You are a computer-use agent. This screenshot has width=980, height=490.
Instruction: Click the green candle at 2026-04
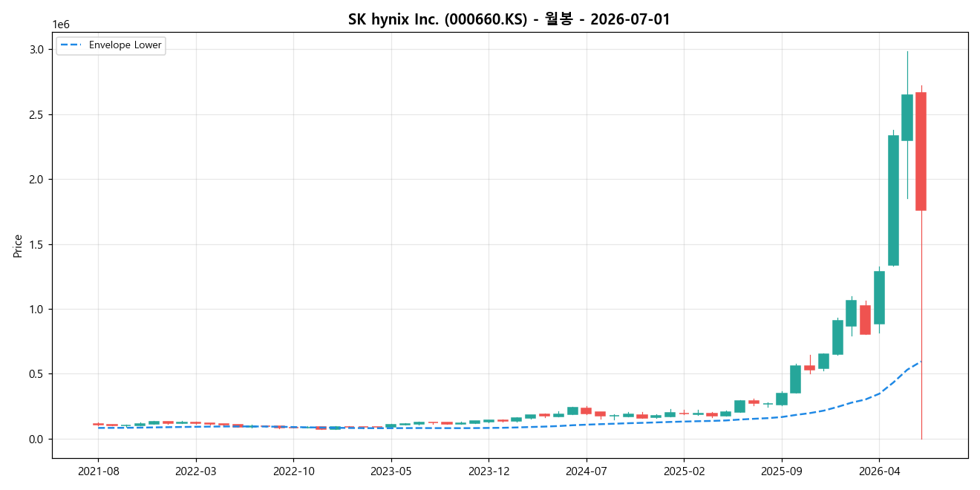click(x=879, y=298)
